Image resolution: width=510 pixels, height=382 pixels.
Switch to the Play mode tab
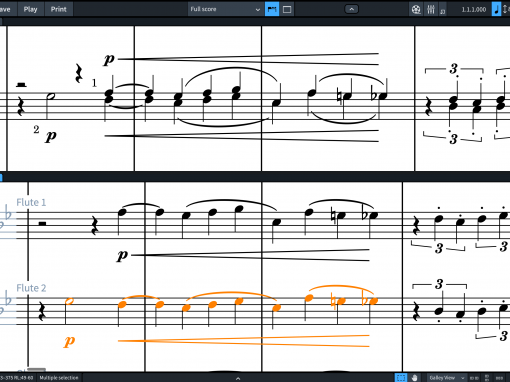point(30,9)
